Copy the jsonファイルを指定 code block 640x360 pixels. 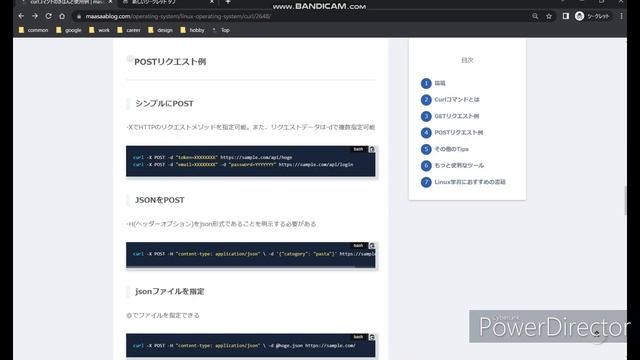pos(371,337)
